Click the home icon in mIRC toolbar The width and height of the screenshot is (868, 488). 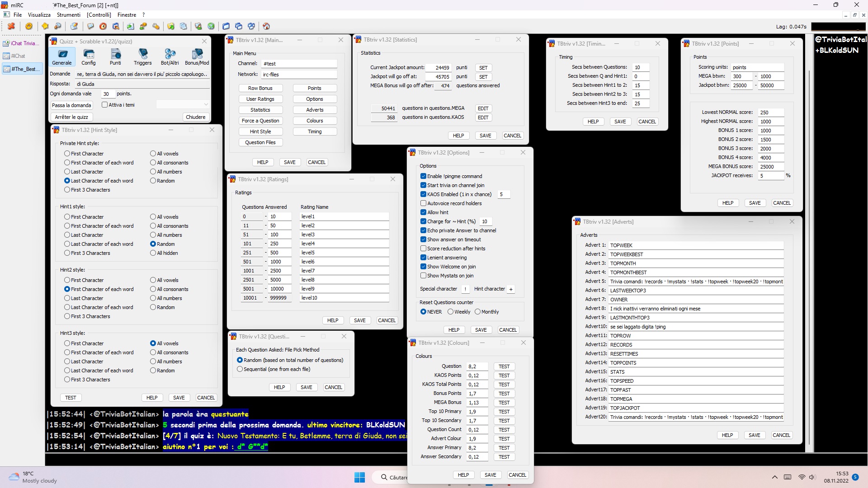point(266,26)
